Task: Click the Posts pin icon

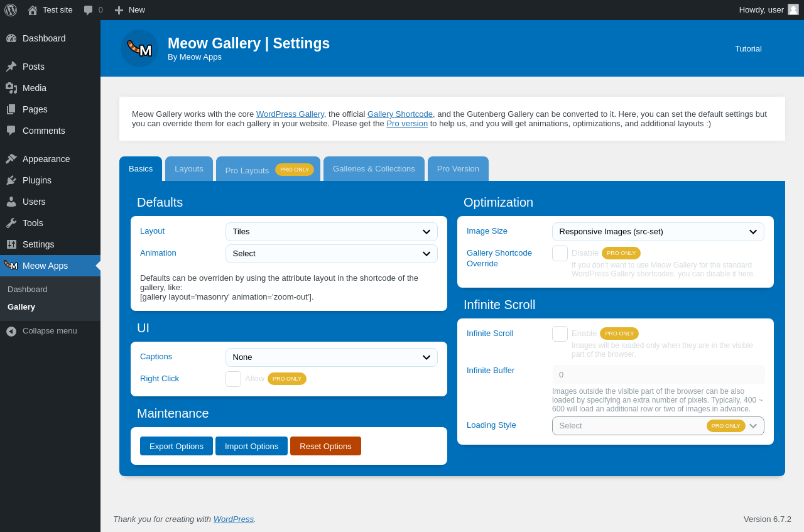Action: tap(11, 67)
